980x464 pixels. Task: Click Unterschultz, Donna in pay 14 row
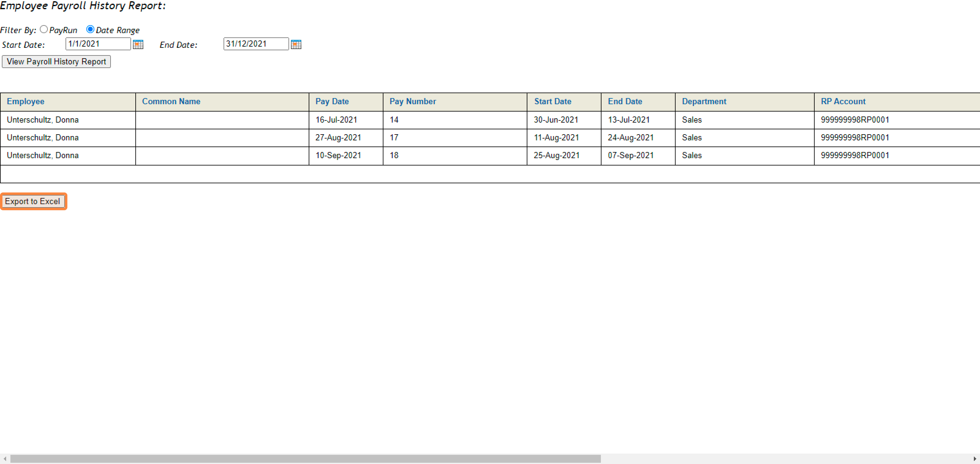click(43, 120)
